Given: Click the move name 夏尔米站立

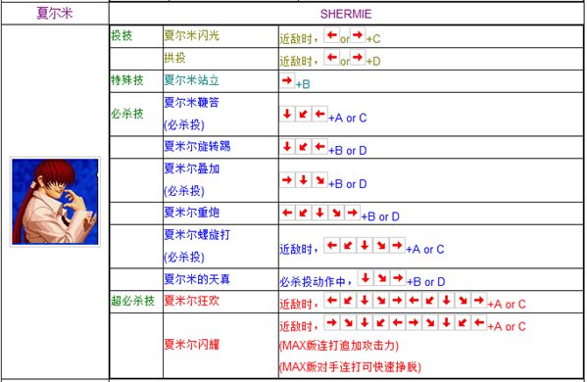Looking at the screenshot, I should click(x=192, y=80).
